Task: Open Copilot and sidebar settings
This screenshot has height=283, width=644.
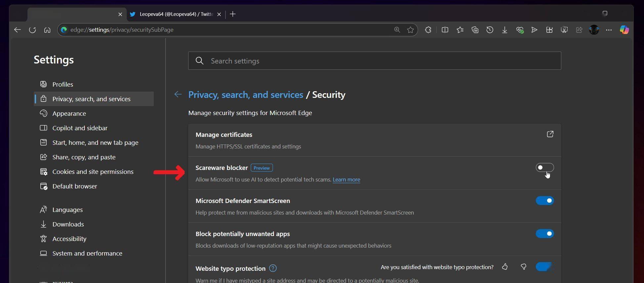Action: 94,128
